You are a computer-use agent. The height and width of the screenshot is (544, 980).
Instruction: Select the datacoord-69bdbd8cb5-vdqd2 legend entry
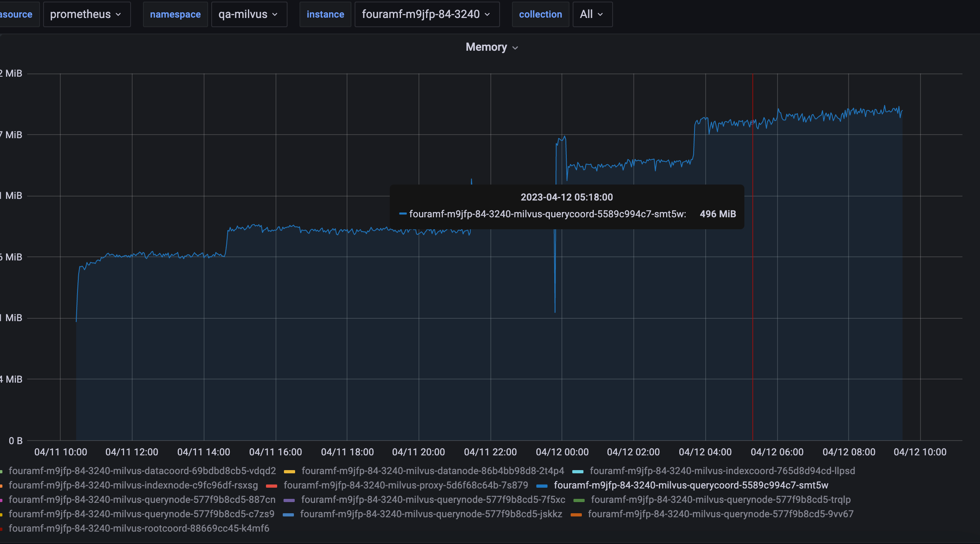(142, 471)
